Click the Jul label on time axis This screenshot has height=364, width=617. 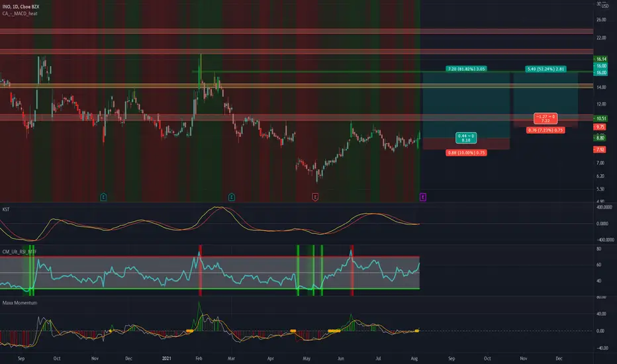click(378, 359)
